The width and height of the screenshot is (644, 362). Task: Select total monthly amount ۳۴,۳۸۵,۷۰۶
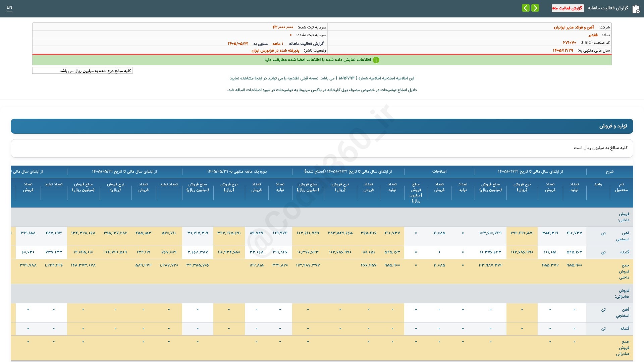198,265
